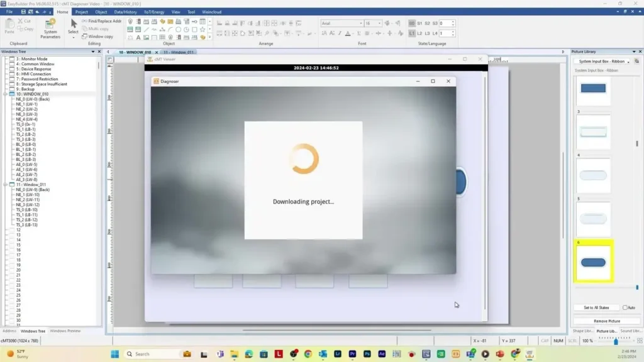This screenshot has width=644, height=362.
Task: Open the System Input Box - Ribbon dropdown
Action: 602,61
